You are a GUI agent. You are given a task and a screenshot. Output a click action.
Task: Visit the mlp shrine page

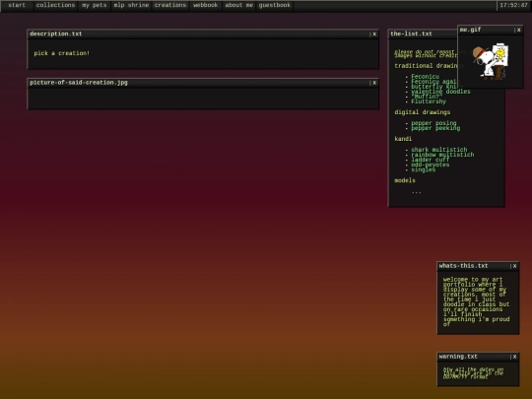click(x=131, y=5)
